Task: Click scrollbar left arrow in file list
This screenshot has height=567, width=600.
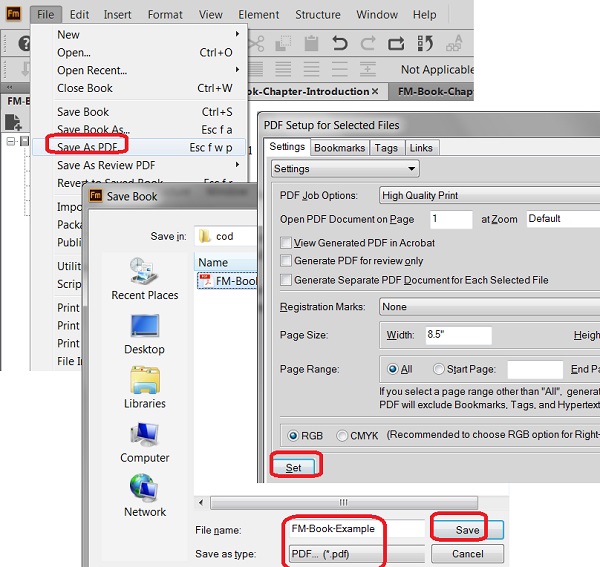Action: (x=201, y=502)
